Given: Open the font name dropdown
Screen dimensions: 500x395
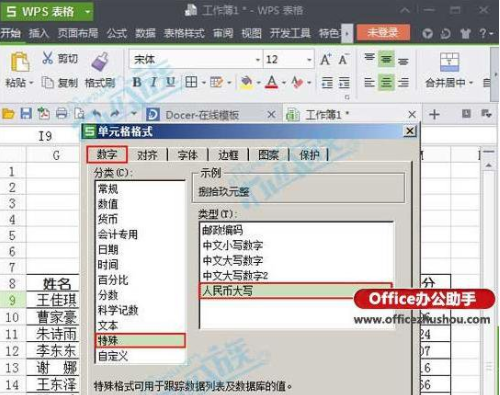Looking at the screenshot, I should click(x=258, y=60).
